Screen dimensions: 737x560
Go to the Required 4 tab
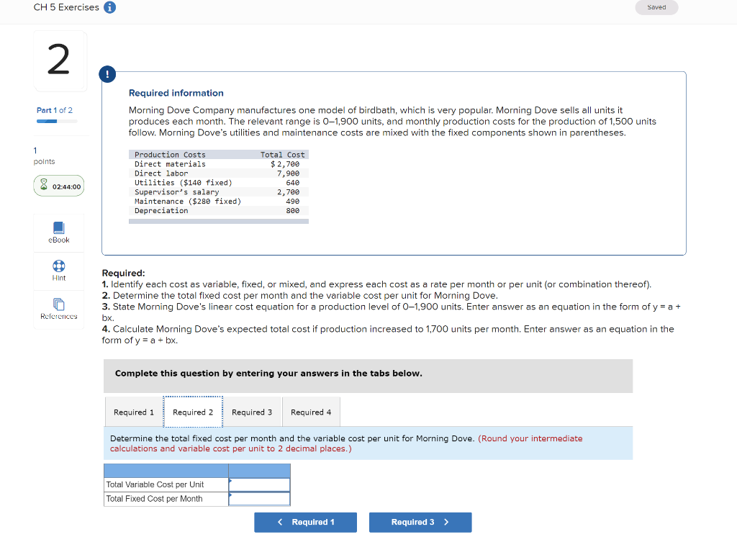pos(311,412)
